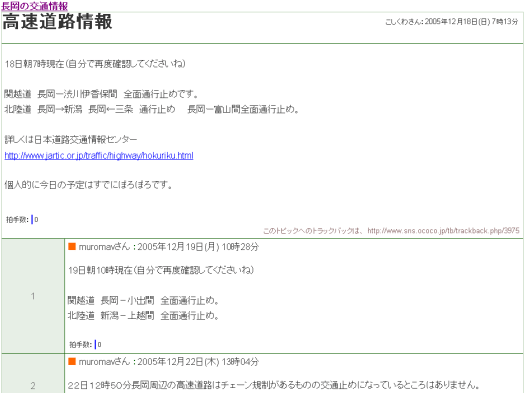Image resolution: width=524 pixels, height=393 pixels.
Task: Click the 個人的に今日の予定 sentence
Action: 89,185
